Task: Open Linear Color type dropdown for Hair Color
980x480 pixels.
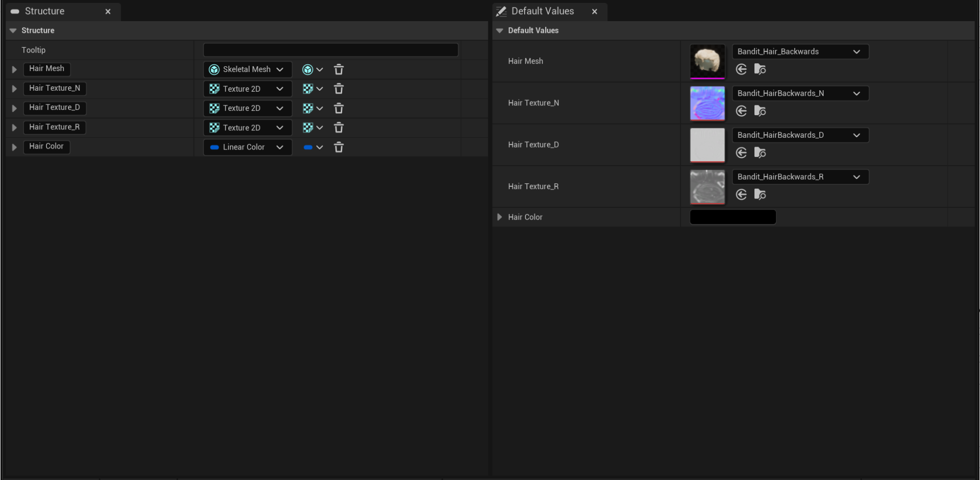Action: pyautogui.click(x=248, y=147)
